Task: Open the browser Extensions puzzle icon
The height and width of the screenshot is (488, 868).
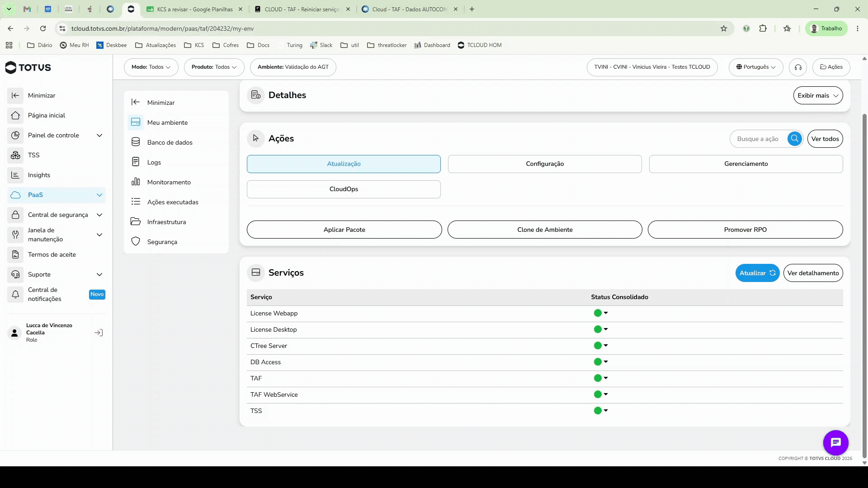Action: click(x=763, y=28)
